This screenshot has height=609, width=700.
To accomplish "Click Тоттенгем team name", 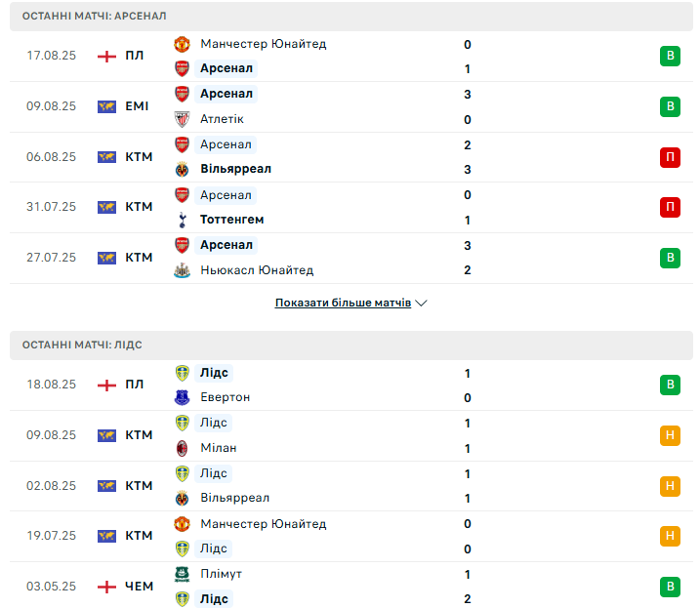I will coord(231,220).
